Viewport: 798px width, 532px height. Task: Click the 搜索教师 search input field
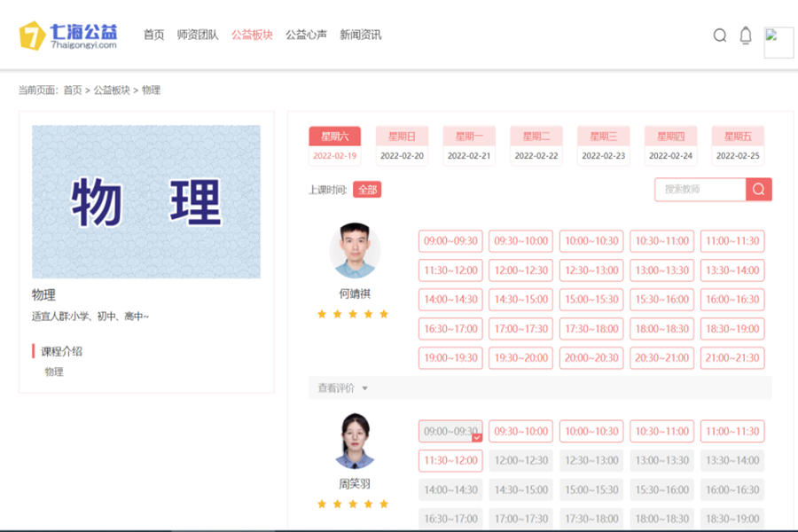[x=700, y=190]
